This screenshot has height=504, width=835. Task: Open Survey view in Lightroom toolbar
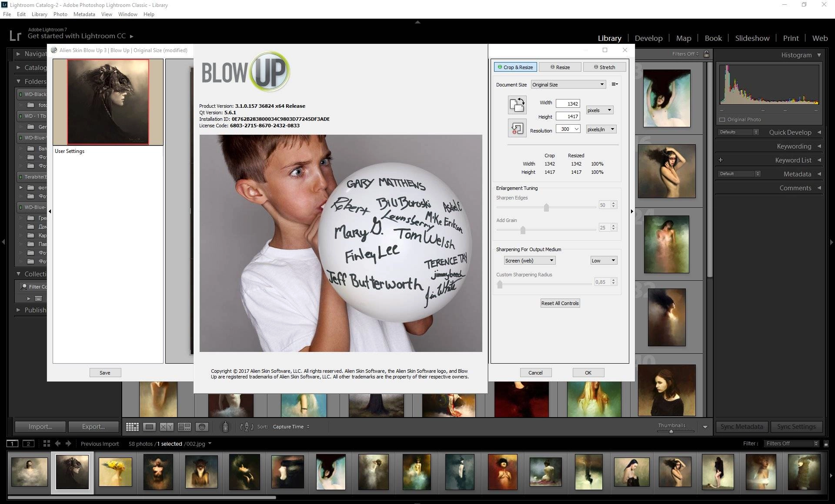184,427
